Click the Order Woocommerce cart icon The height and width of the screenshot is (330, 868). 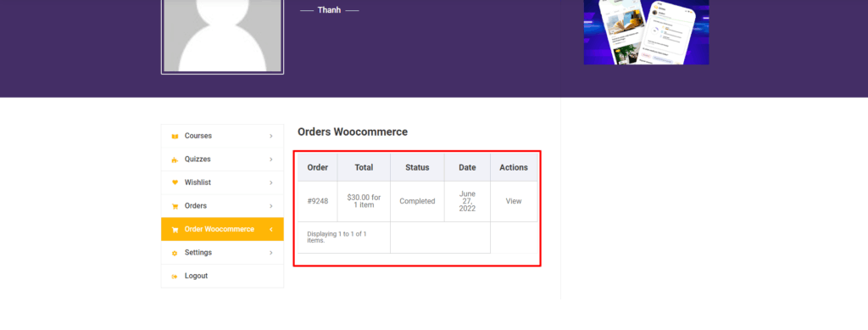point(175,229)
